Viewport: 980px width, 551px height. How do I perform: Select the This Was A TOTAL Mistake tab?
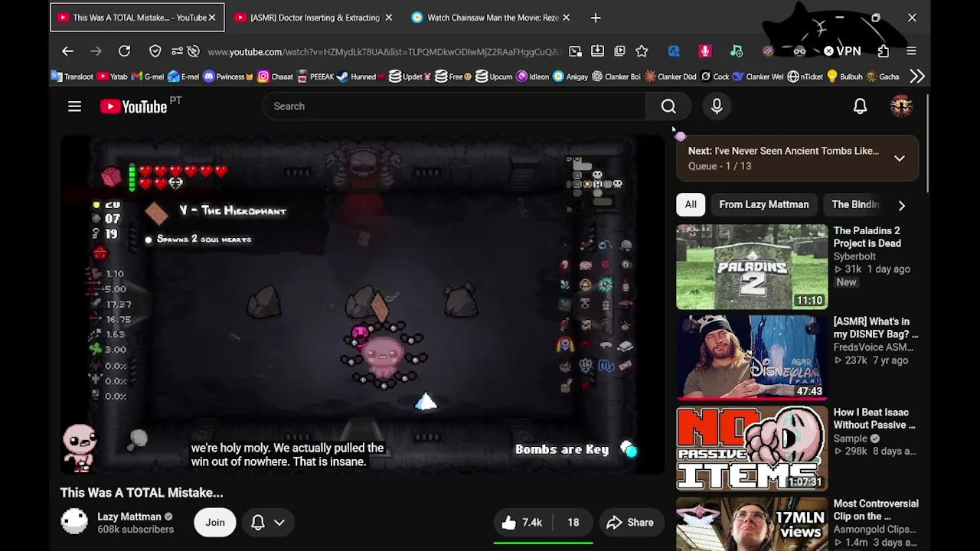137,18
